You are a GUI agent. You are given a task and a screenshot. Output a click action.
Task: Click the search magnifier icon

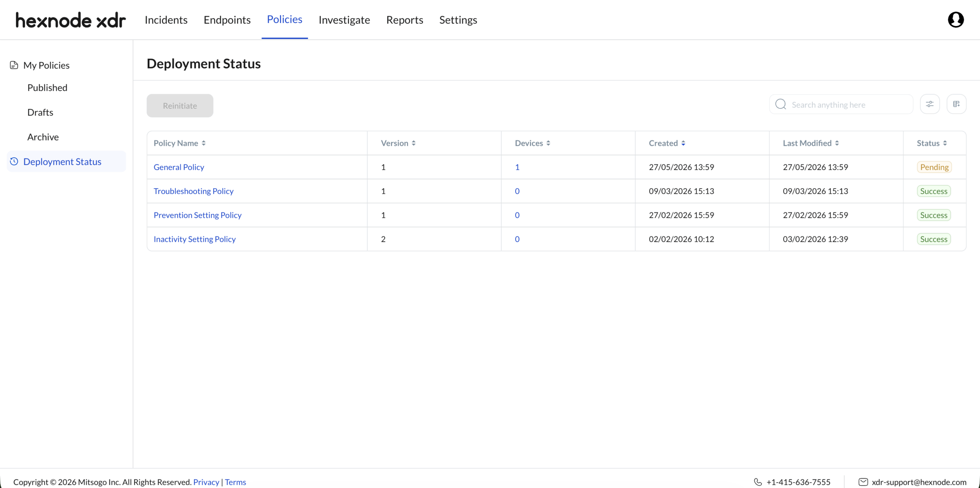coord(781,104)
